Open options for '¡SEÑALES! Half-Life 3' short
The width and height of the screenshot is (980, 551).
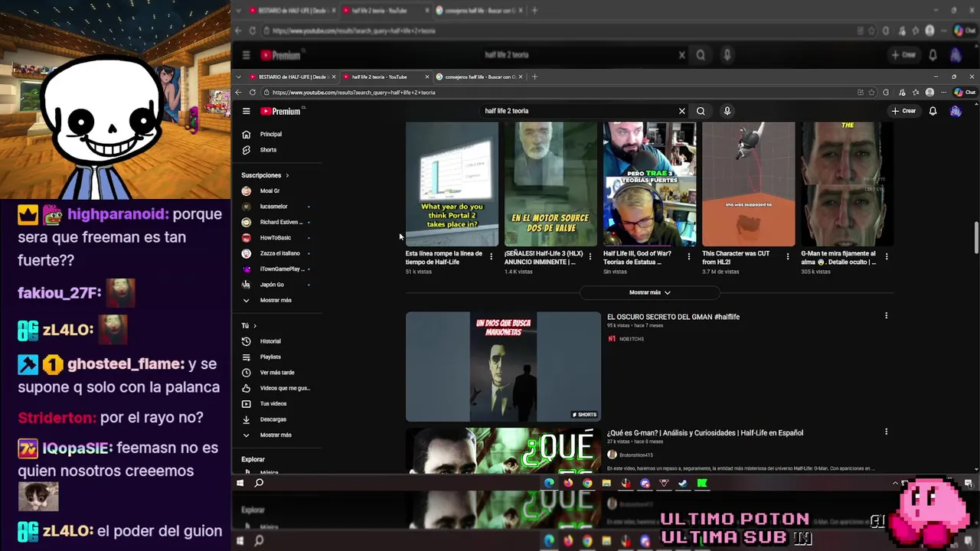[590, 256]
